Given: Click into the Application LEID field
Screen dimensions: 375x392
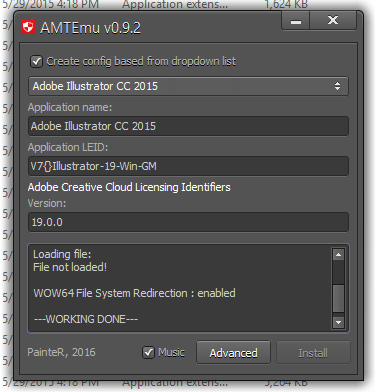Looking at the screenshot, I should click(188, 166).
